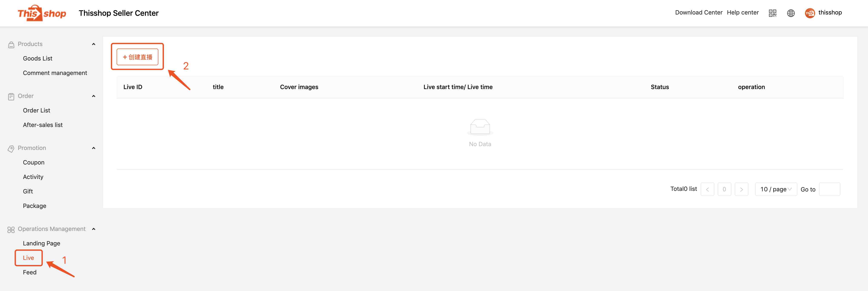The image size is (868, 291).
Task: Collapse the Promotion section arrow
Action: [x=94, y=148]
